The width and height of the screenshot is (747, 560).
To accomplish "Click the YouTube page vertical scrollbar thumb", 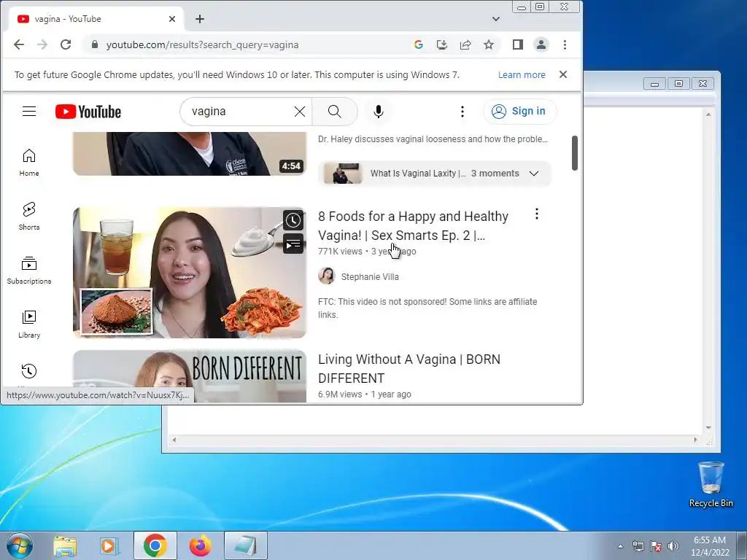I will (575, 153).
